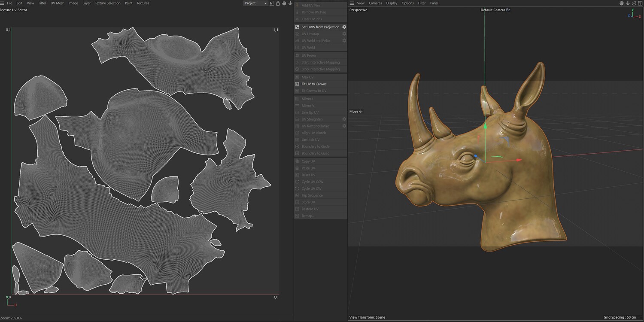Open the Textures menu
The height and width of the screenshot is (322, 644).
(x=143, y=3)
